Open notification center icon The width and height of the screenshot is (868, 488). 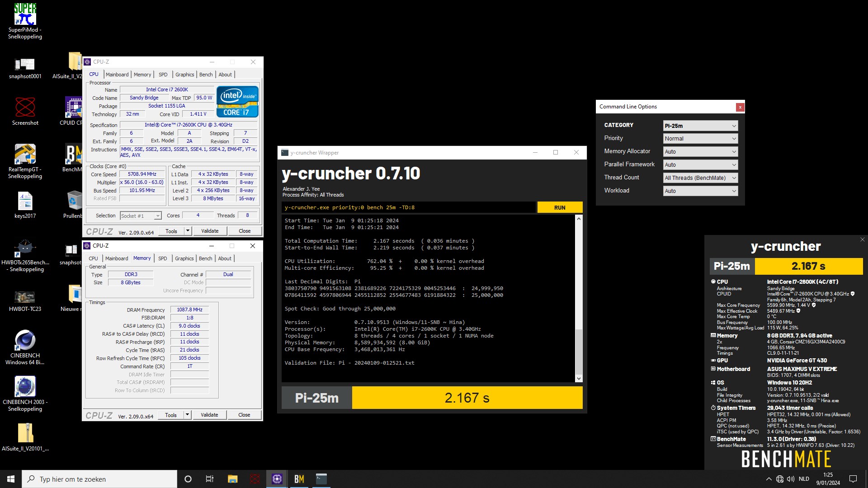point(853,479)
